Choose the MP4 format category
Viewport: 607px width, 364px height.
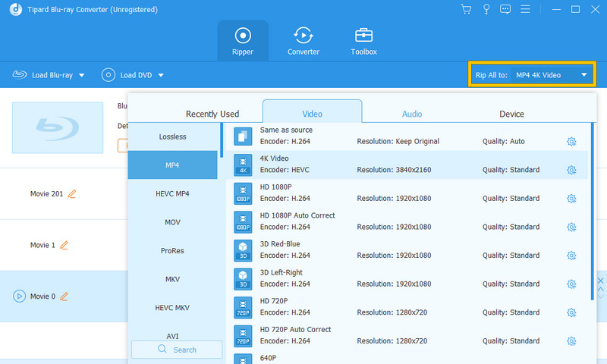coord(173,165)
